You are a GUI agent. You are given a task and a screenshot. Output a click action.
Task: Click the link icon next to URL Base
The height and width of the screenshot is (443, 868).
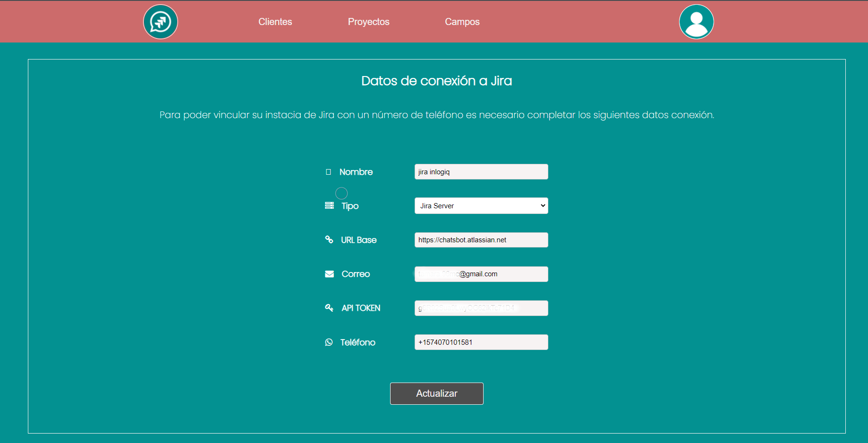[x=329, y=239]
